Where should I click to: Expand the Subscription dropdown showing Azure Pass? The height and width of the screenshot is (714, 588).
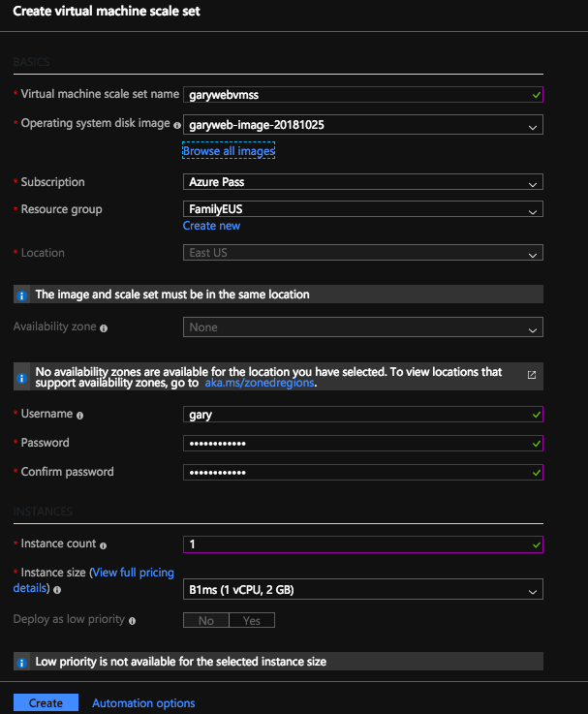[362, 182]
